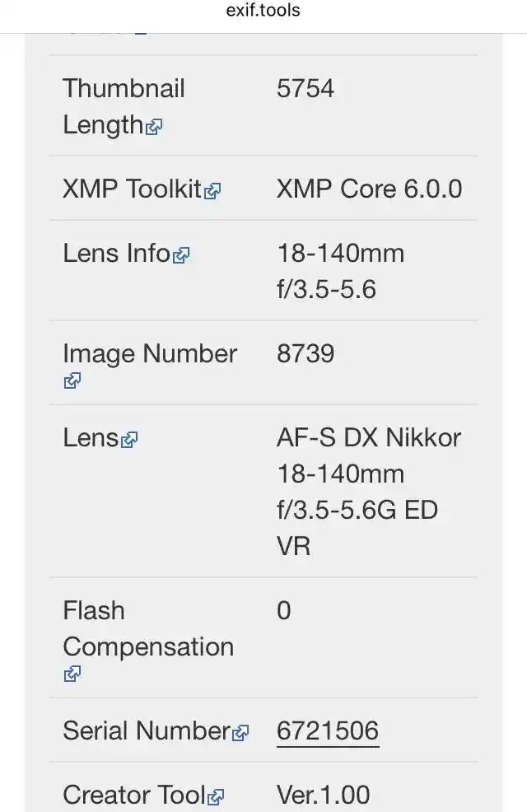Open the external link icon next to Creator Tool
The width and height of the screenshot is (527, 812).
216,796
